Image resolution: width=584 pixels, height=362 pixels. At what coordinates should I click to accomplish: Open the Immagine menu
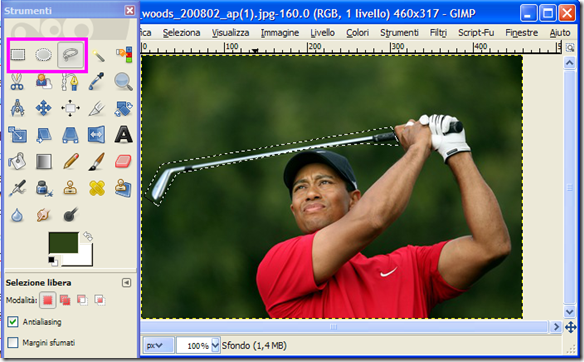pos(280,33)
